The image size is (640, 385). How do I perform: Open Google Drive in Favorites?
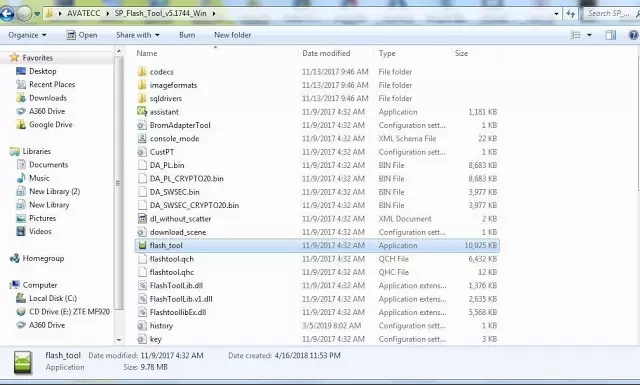pyautogui.click(x=51, y=125)
